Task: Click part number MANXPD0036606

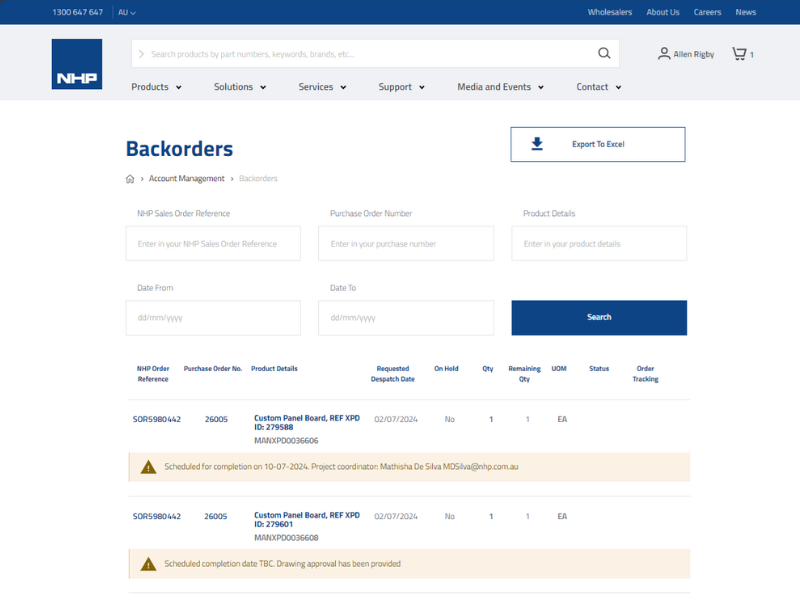Action: pyautogui.click(x=286, y=441)
